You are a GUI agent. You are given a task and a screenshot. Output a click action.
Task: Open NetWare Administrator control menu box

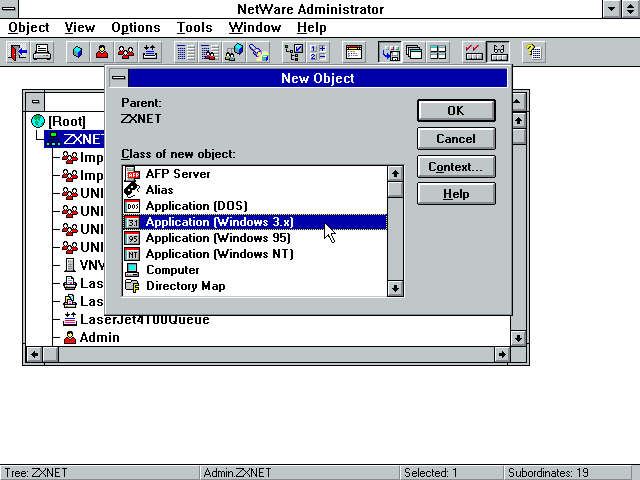[x=9, y=9]
